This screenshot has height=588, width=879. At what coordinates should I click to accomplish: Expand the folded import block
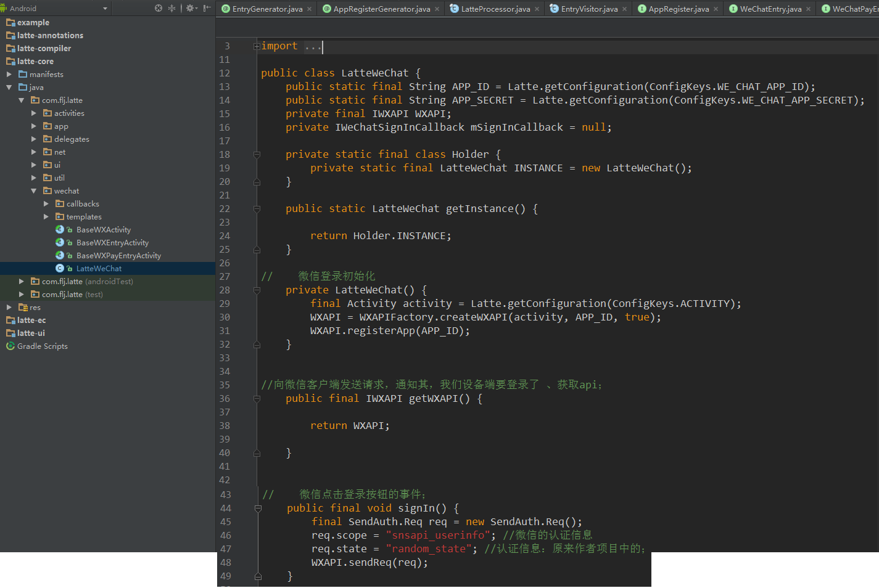tap(257, 46)
